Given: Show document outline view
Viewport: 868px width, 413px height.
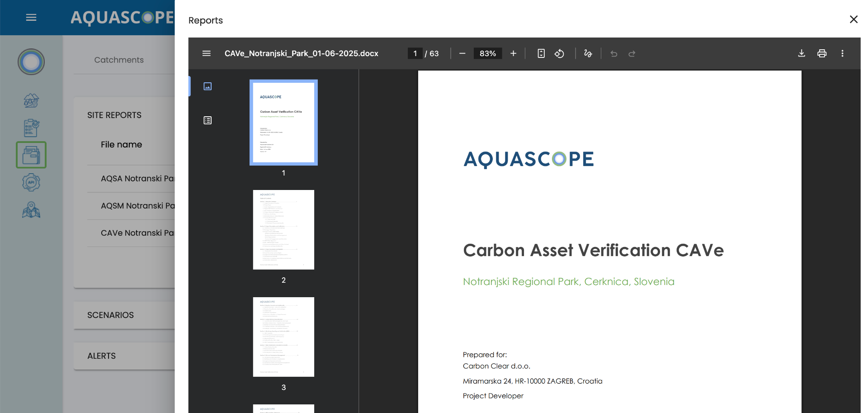Looking at the screenshot, I should 208,120.
